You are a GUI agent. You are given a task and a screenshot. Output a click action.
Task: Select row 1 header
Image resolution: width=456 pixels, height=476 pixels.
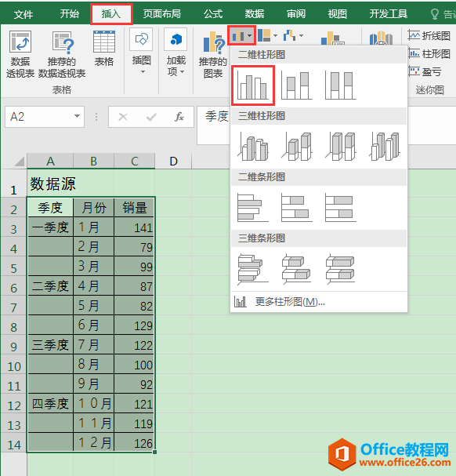tap(13, 183)
